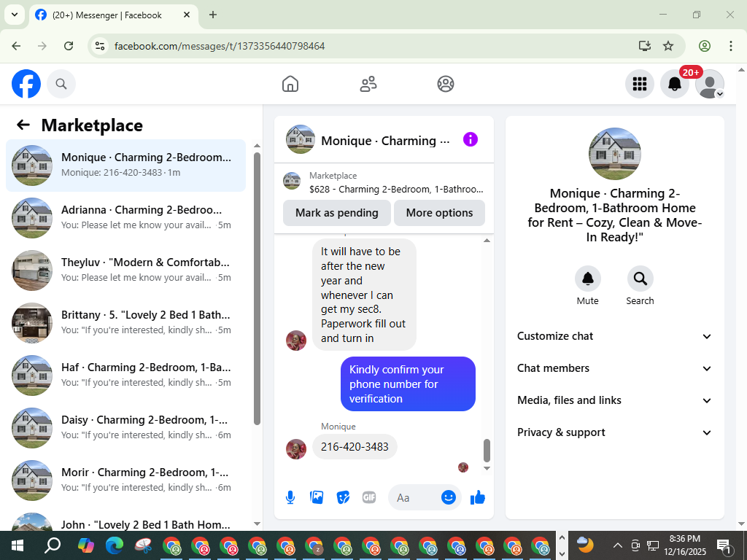Go back with the browser back arrow
Image resolution: width=747 pixels, height=560 pixels.
point(16,46)
